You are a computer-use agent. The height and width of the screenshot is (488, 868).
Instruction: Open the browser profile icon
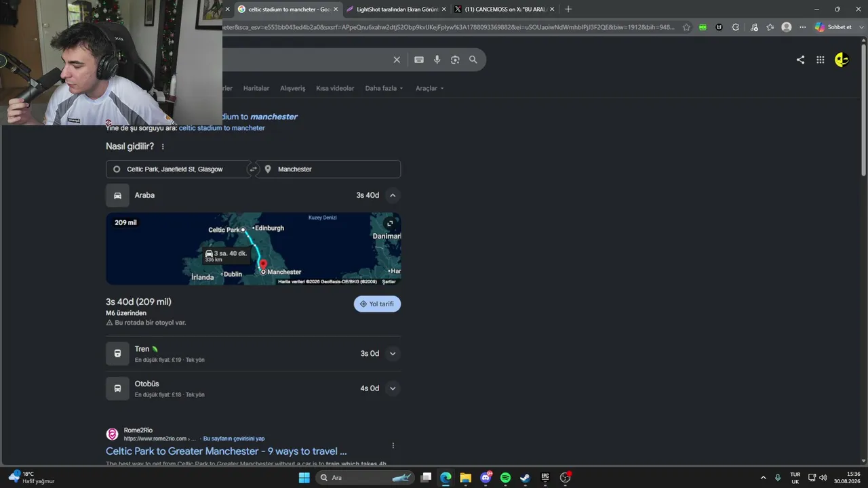tap(787, 27)
